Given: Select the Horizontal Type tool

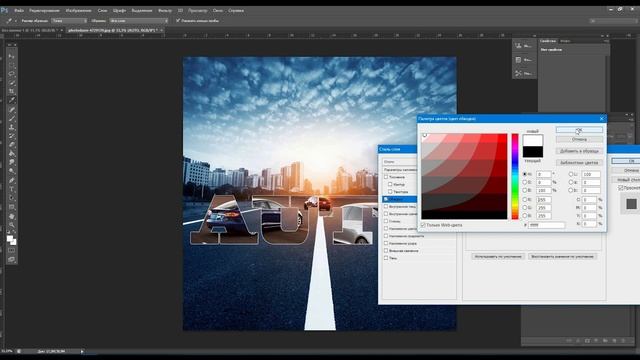Looking at the screenshot, I should pos(11,190).
